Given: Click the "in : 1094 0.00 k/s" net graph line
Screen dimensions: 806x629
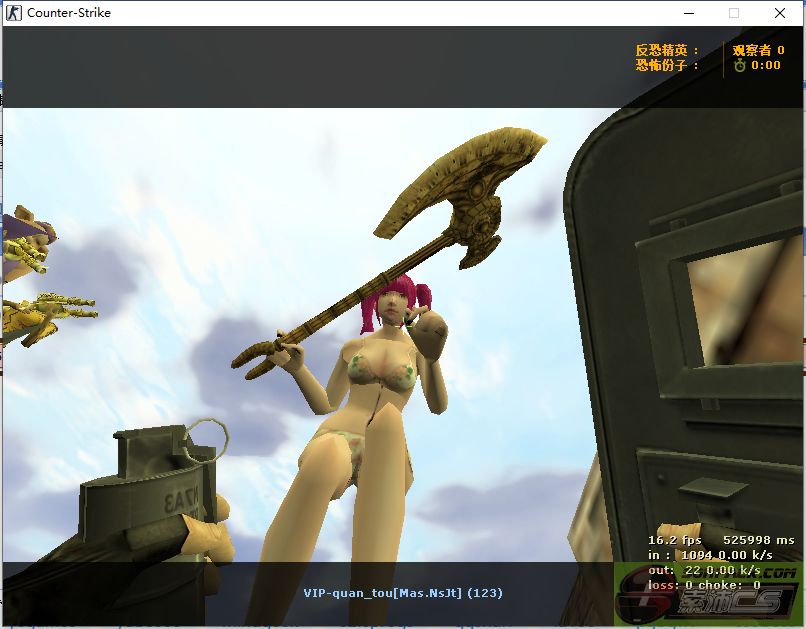Looking at the screenshot, I should click(x=710, y=555).
